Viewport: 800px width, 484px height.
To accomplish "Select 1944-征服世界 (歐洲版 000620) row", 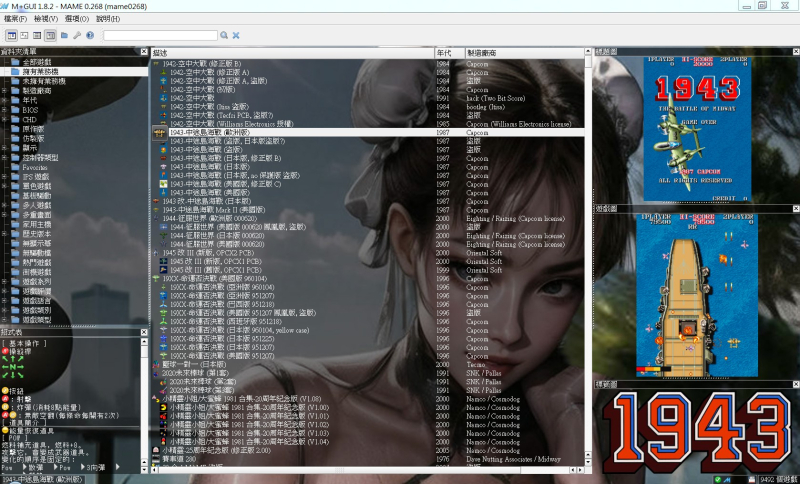I will click(368, 219).
